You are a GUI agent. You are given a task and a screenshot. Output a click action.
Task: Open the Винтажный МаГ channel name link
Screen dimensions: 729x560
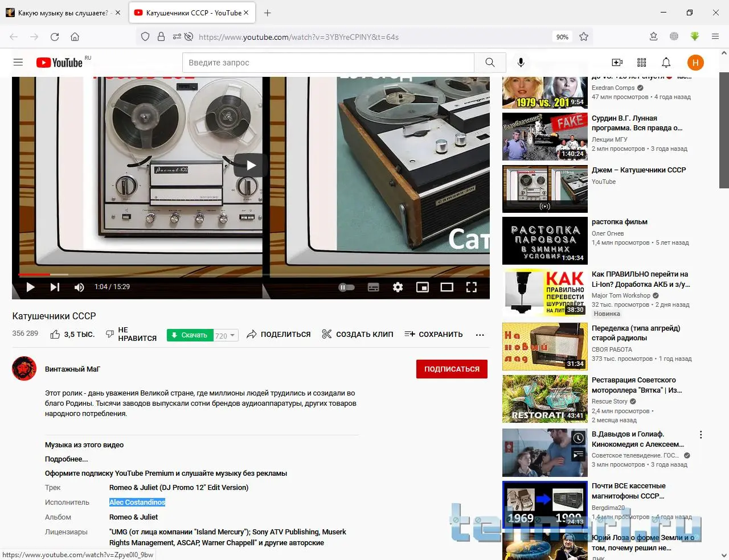[x=72, y=369]
